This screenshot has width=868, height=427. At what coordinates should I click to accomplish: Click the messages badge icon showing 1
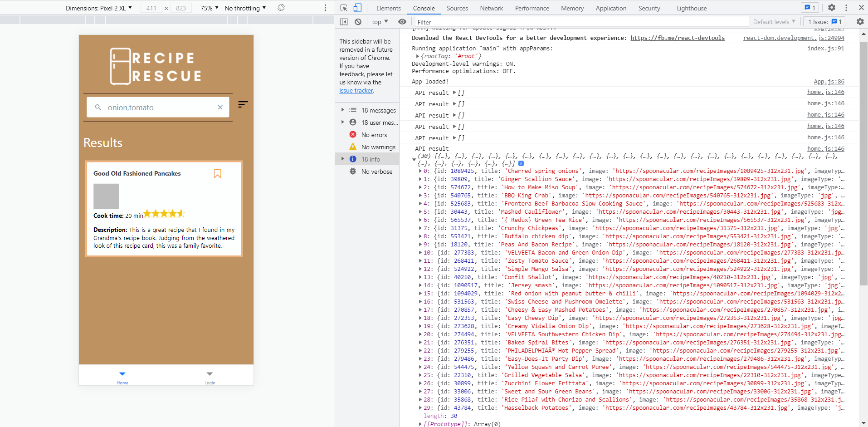coord(809,8)
